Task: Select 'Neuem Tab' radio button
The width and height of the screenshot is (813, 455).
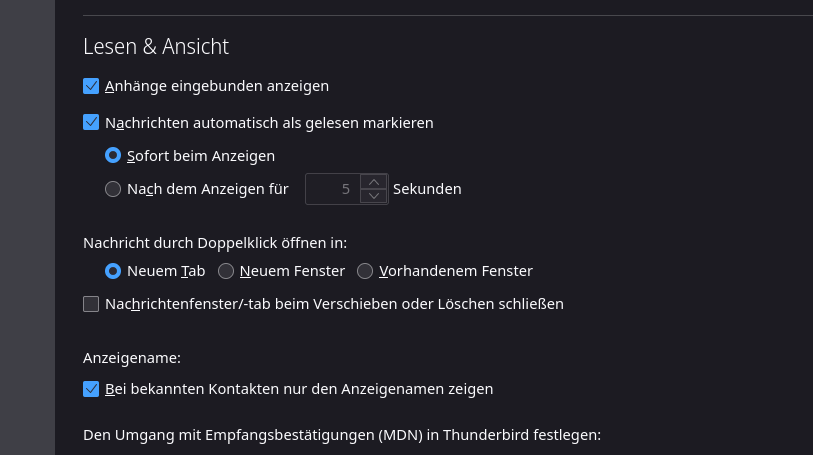Action: click(113, 271)
